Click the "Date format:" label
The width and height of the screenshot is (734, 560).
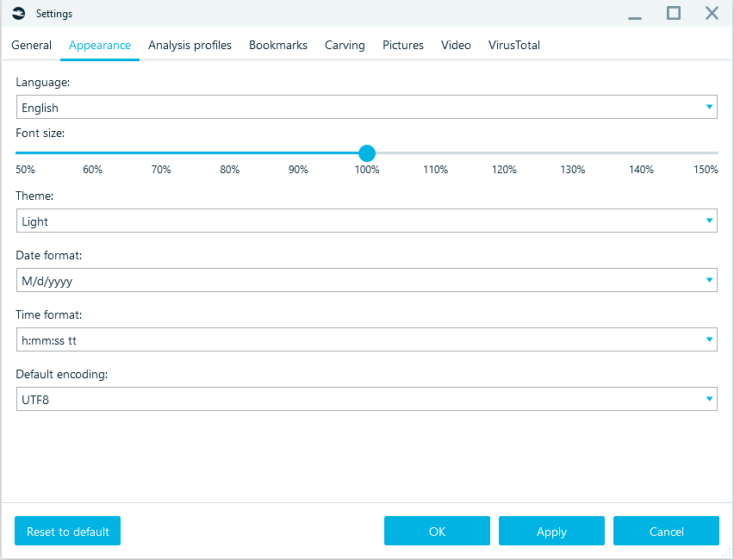coord(49,255)
